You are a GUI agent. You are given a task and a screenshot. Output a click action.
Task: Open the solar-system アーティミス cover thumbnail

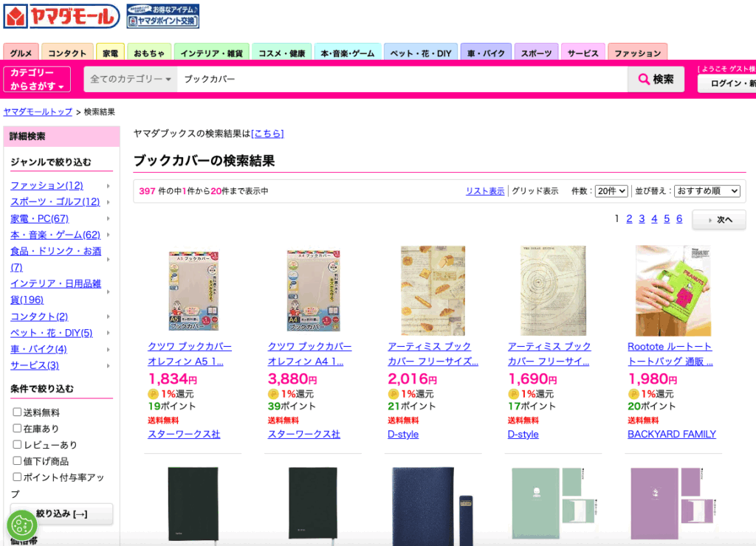pyautogui.click(x=553, y=291)
